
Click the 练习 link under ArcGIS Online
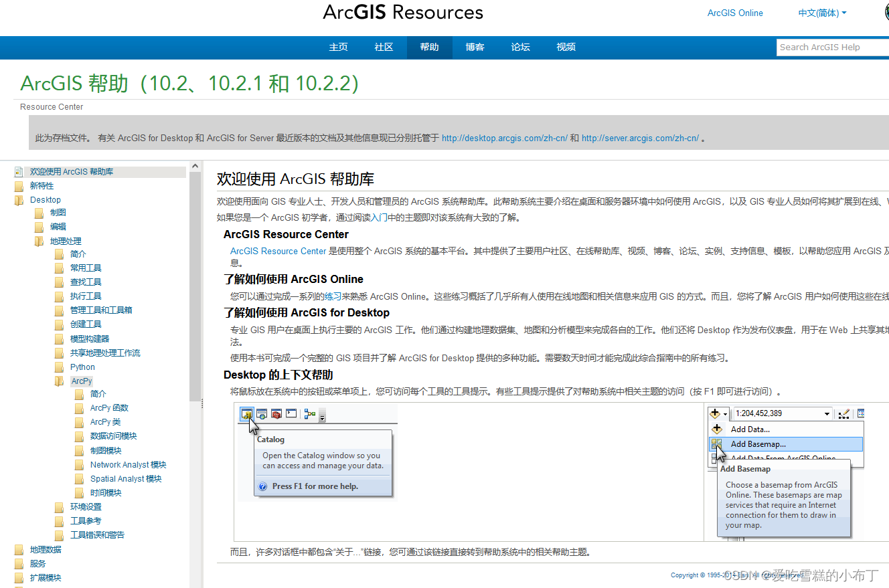(x=333, y=296)
